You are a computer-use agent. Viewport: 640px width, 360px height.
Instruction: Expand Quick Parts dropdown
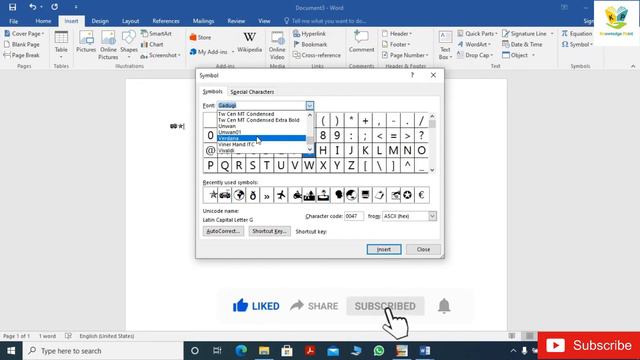[496, 34]
